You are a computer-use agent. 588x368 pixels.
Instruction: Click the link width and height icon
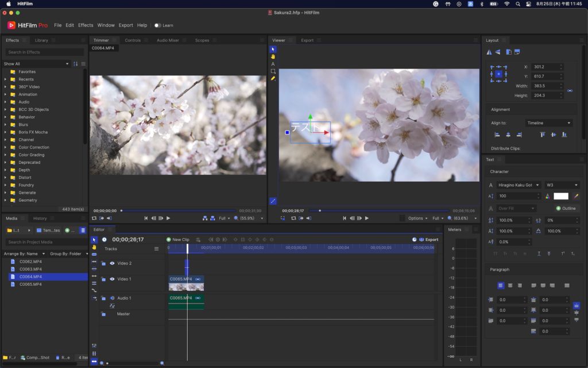coord(569,91)
